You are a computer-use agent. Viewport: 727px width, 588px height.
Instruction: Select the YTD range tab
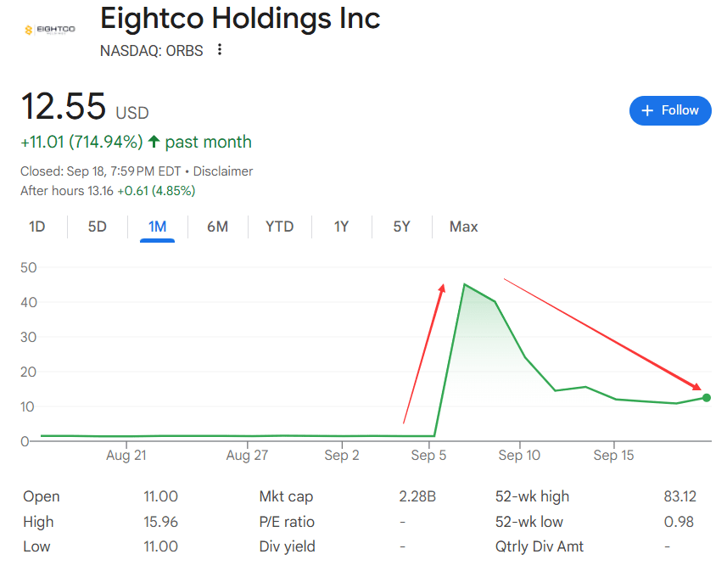pos(280,227)
